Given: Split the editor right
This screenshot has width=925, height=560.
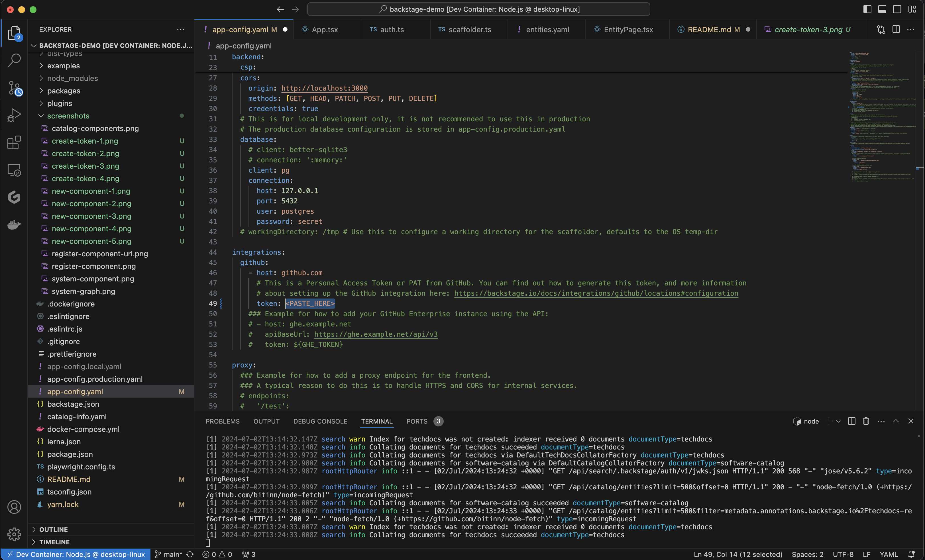Looking at the screenshot, I should [896, 29].
